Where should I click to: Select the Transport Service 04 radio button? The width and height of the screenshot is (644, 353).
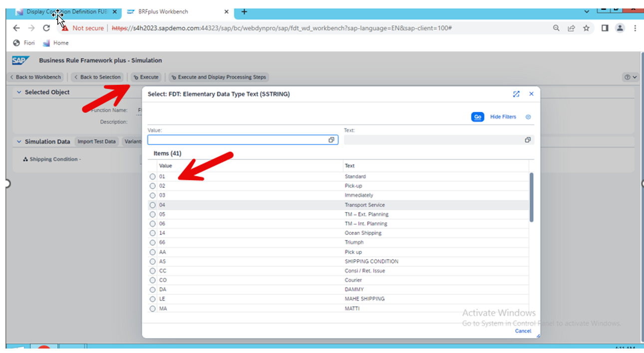tap(153, 205)
